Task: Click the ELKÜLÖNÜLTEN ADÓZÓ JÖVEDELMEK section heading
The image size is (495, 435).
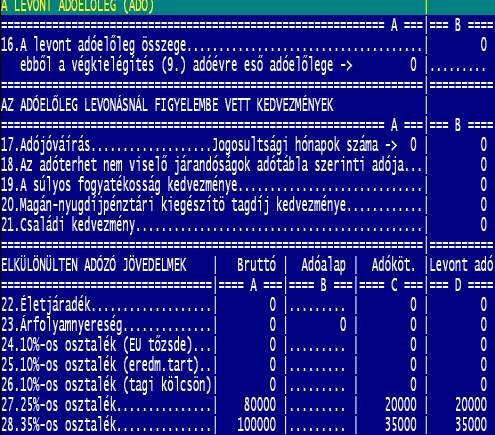Action: [94, 265]
